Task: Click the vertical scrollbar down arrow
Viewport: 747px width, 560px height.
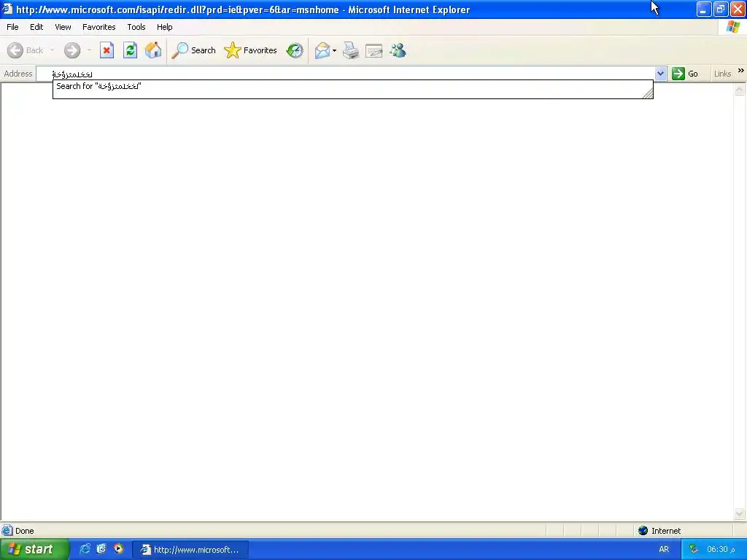Action: (740, 514)
